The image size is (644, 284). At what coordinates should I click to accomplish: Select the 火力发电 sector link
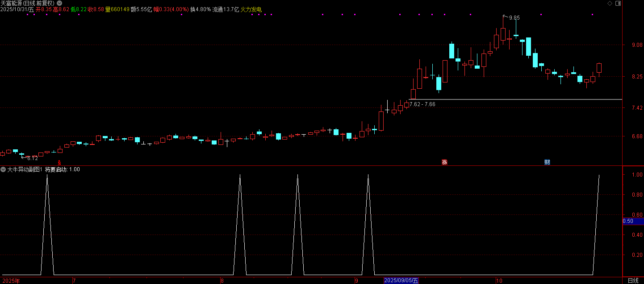tap(251, 9)
